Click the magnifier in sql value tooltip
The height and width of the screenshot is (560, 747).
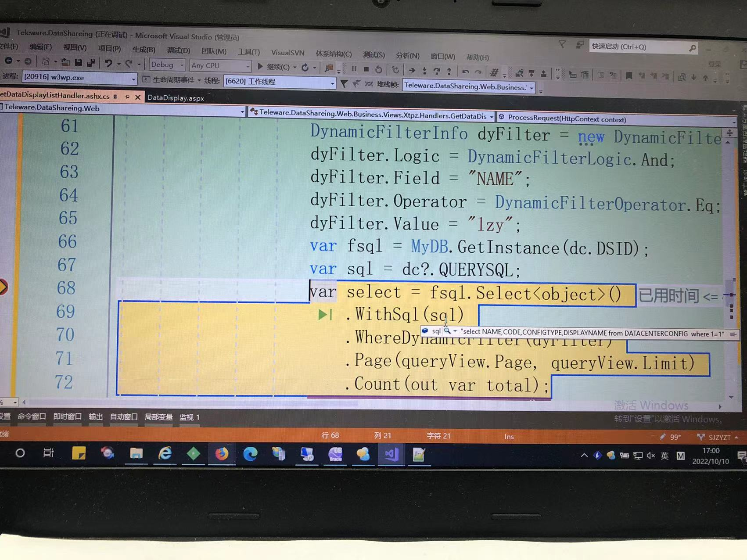click(x=447, y=330)
